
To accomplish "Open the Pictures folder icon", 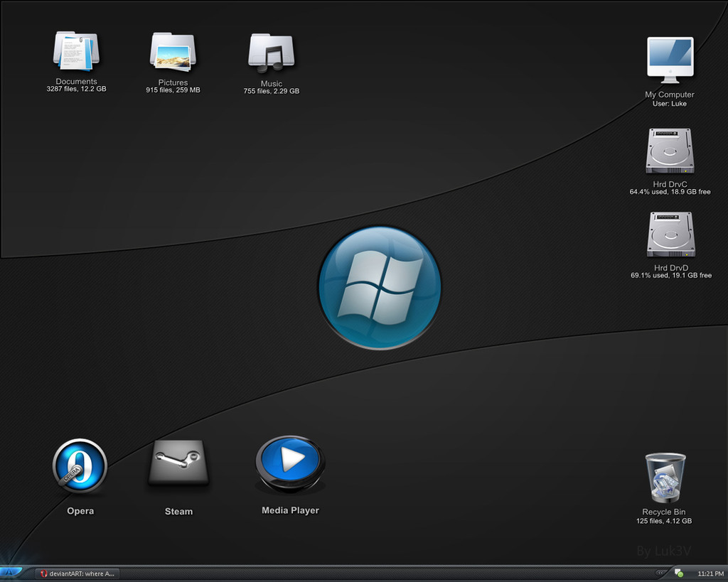I will point(173,51).
